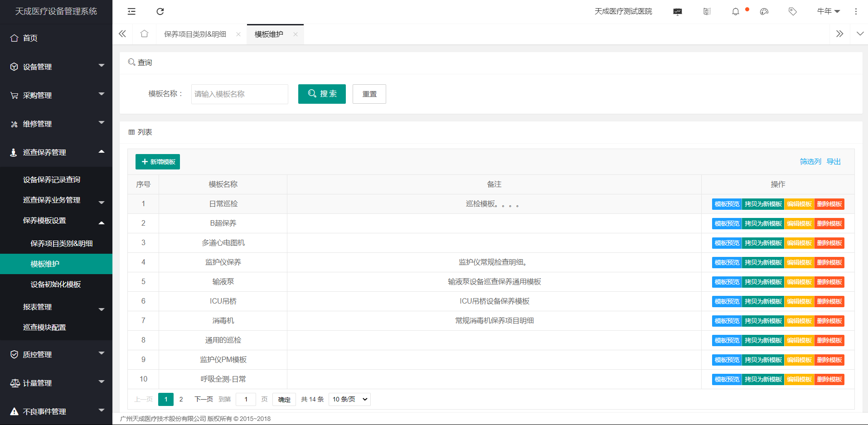The height and width of the screenshot is (425, 868).
Task: Focus the 模板名称 input field
Action: [x=240, y=94]
